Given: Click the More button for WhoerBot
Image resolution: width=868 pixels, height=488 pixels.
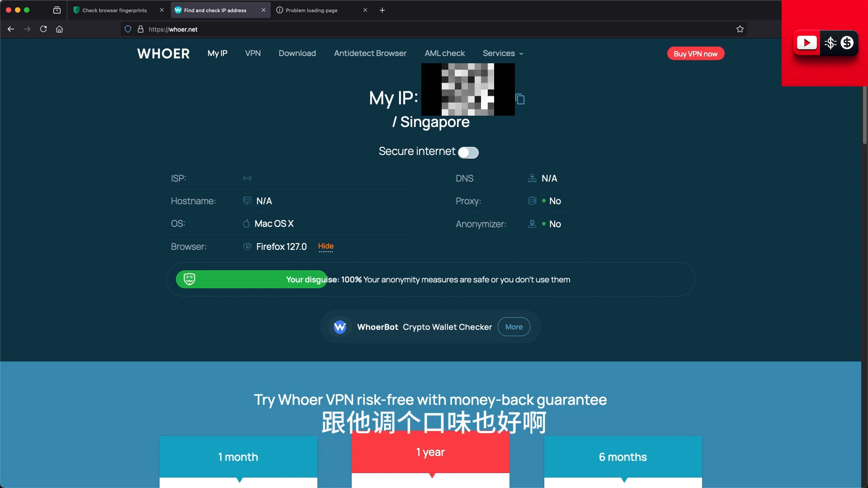Looking at the screenshot, I should coord(514,327).
